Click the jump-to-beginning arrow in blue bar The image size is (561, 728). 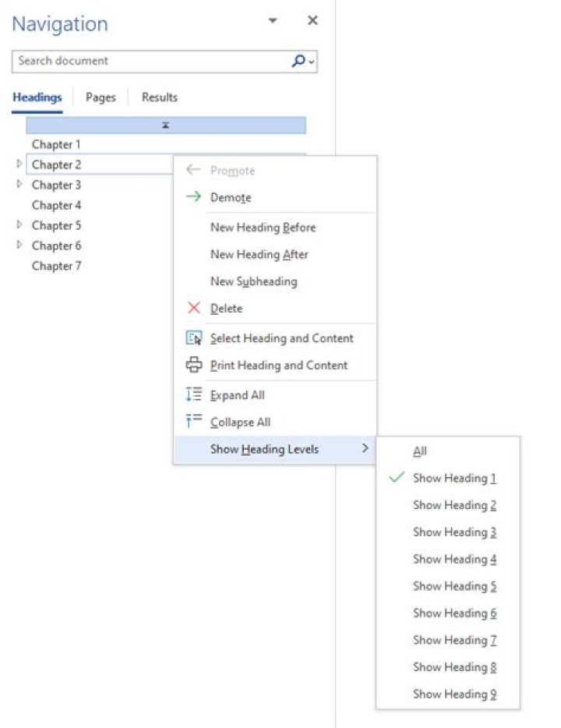166,125
